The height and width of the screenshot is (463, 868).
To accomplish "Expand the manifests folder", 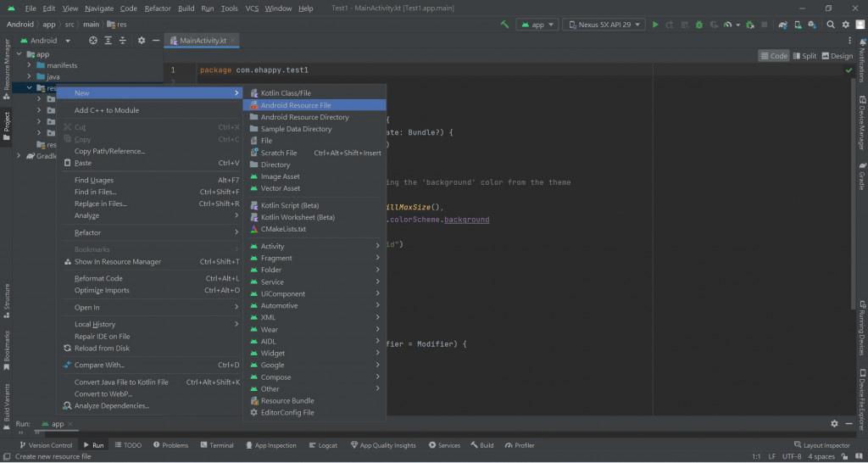I will [x=30, y=65].
